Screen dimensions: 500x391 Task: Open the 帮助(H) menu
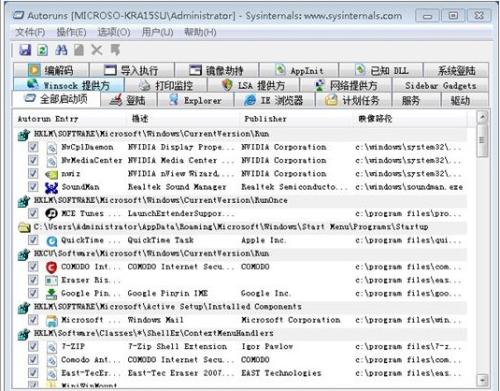200,32
